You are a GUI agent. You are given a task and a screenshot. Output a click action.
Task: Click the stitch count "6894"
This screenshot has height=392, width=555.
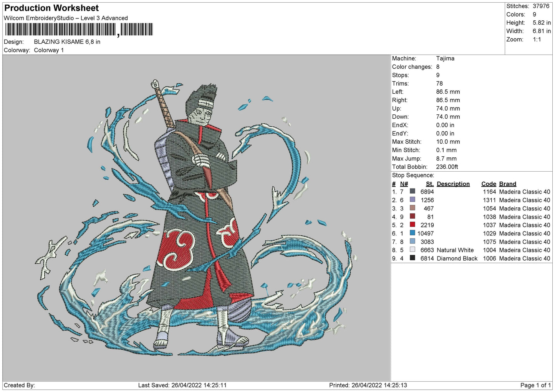click(427, 192)
